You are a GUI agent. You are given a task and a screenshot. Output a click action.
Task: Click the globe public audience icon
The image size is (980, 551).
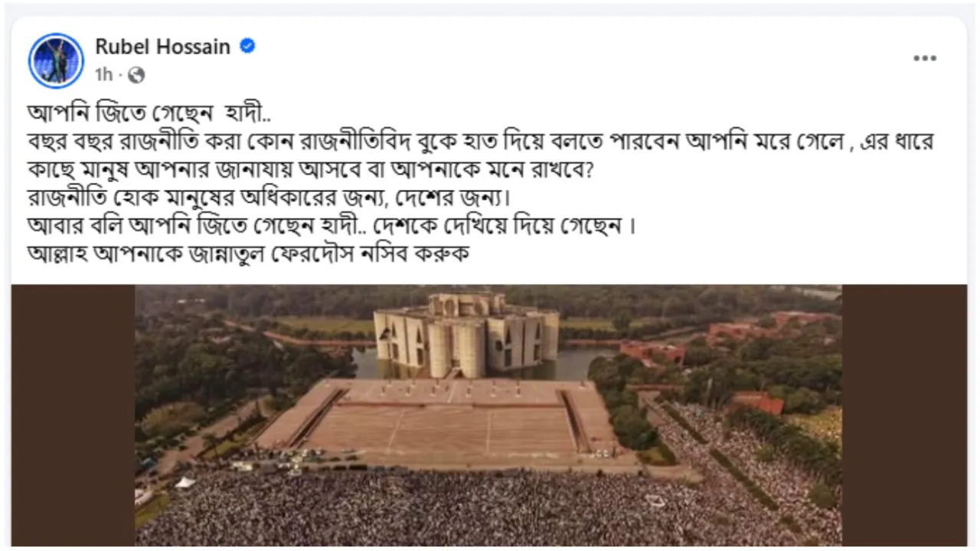[x=136, y=75]
